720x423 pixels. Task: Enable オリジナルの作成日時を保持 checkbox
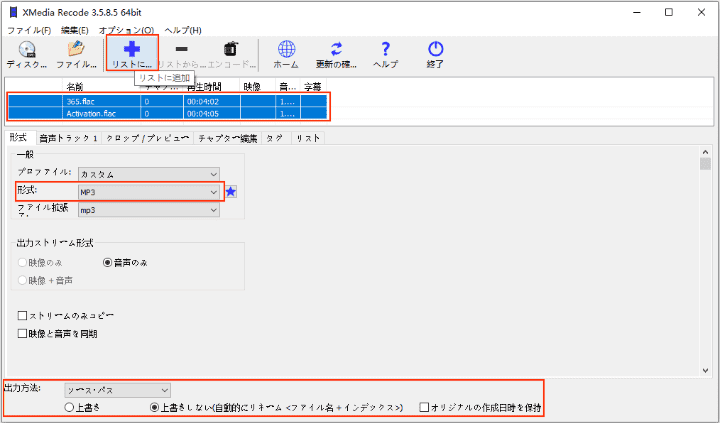pos(424,407)
